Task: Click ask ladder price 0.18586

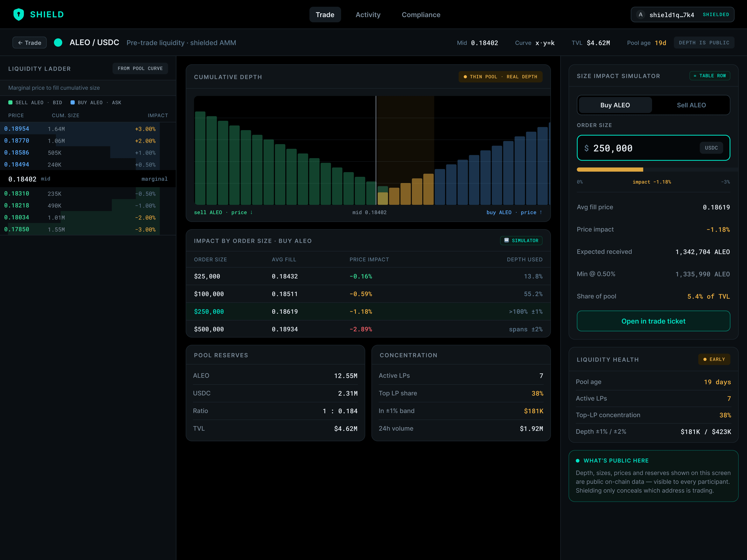Action: coord(17,152)
